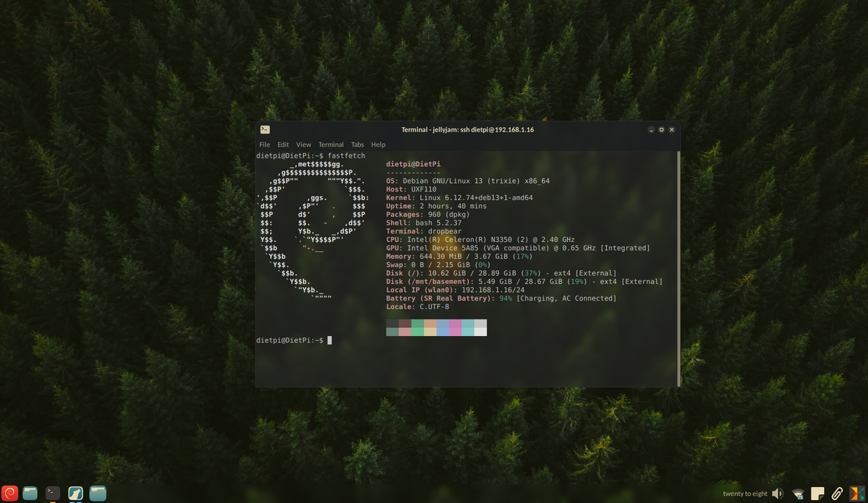The width and height of the screenshot is (868, 503).
Task: Open the Help menu
Action: (x=378, y=145)
